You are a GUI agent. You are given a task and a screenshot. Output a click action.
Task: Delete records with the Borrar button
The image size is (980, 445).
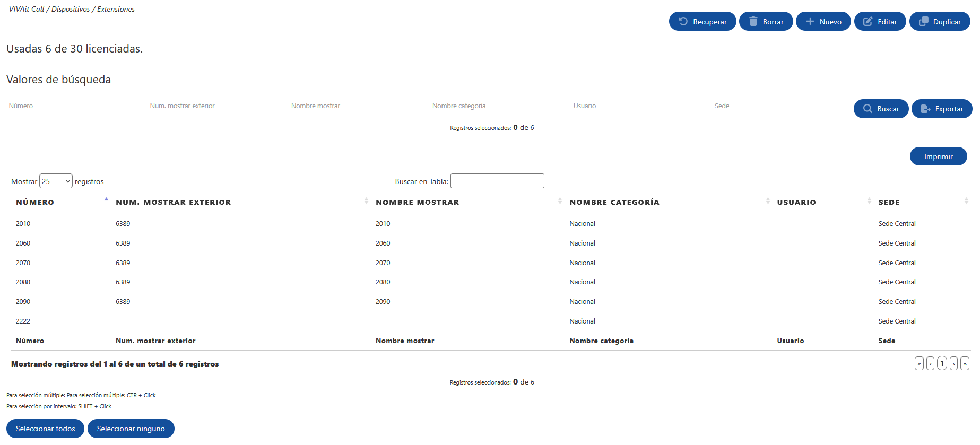[766, 21]
